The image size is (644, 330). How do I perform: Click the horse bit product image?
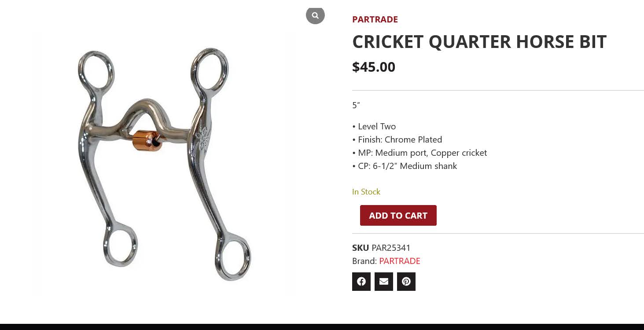[164, 163]
